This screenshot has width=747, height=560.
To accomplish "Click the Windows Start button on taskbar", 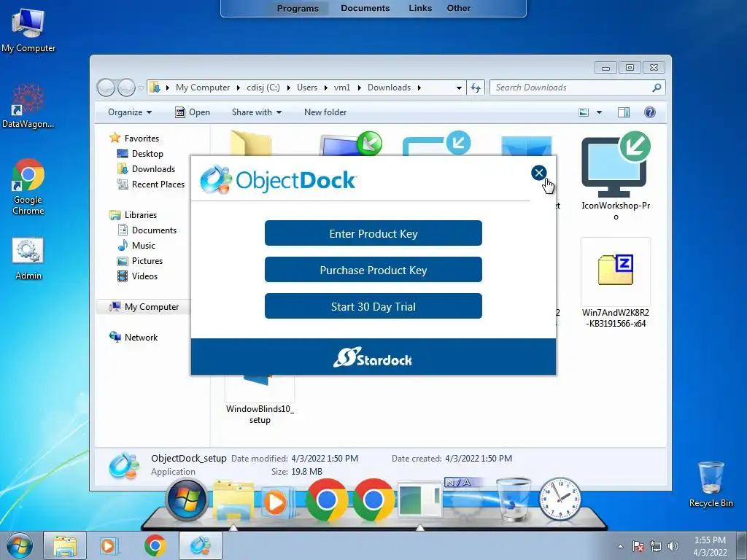I will coord(19,546).
